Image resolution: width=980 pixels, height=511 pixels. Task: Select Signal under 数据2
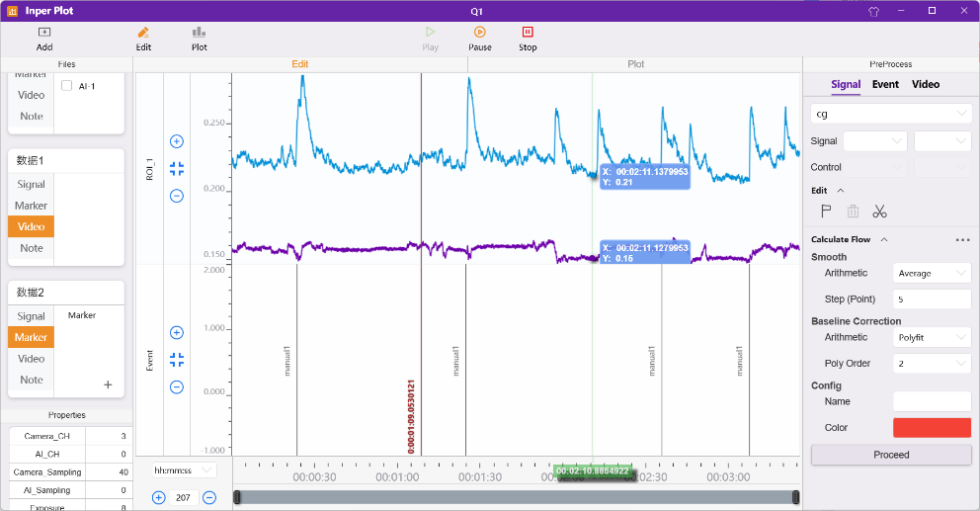point(32,316)
